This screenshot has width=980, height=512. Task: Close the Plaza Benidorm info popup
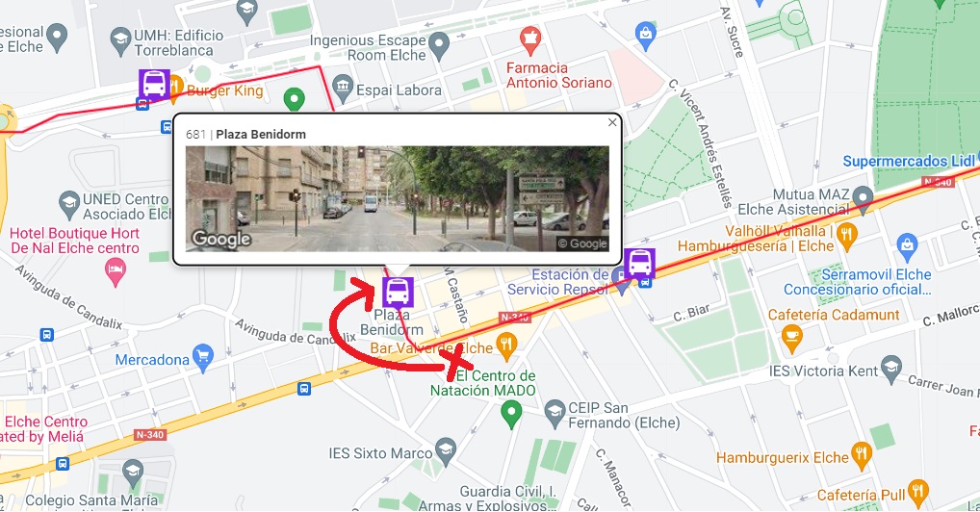pos(612,122)
